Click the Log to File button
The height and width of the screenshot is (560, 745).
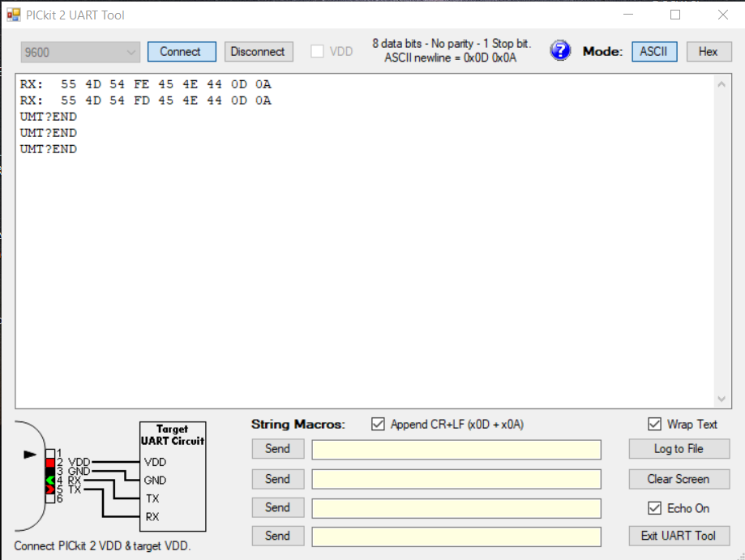click(679, 449)
